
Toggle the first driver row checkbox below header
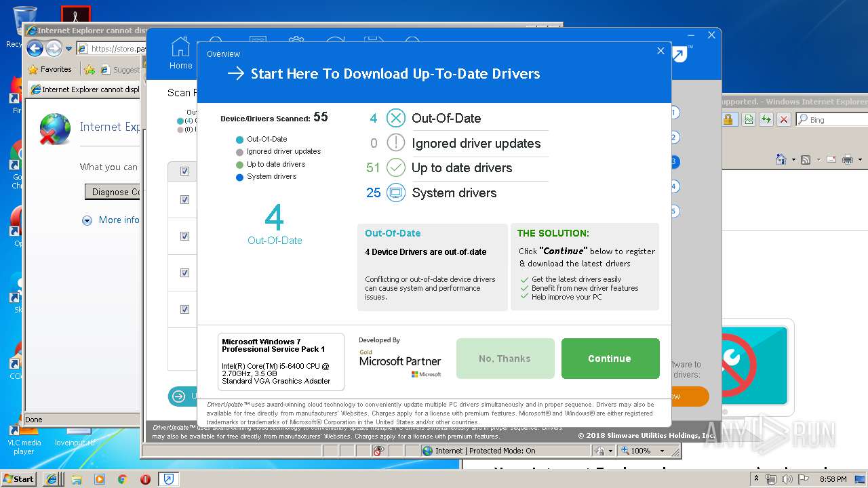pyautogui.click(x=184, y=200)
